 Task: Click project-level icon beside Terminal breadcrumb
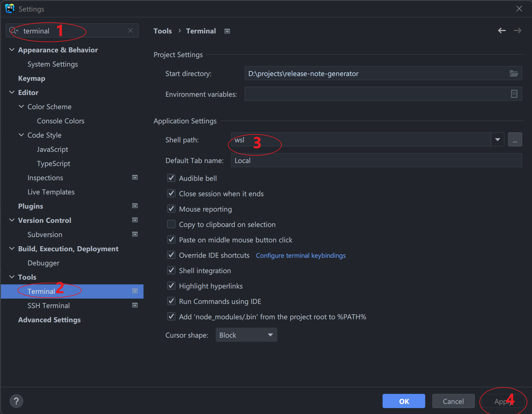tap(227, 31)
